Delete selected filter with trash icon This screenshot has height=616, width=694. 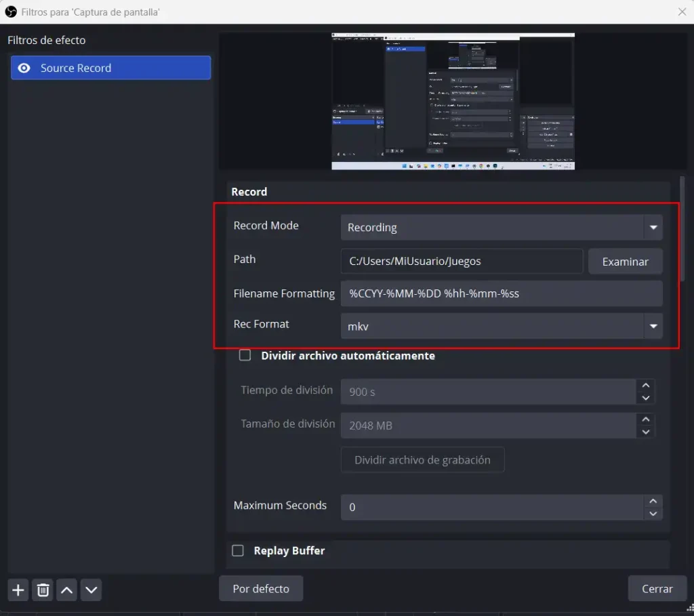[43, 590]
